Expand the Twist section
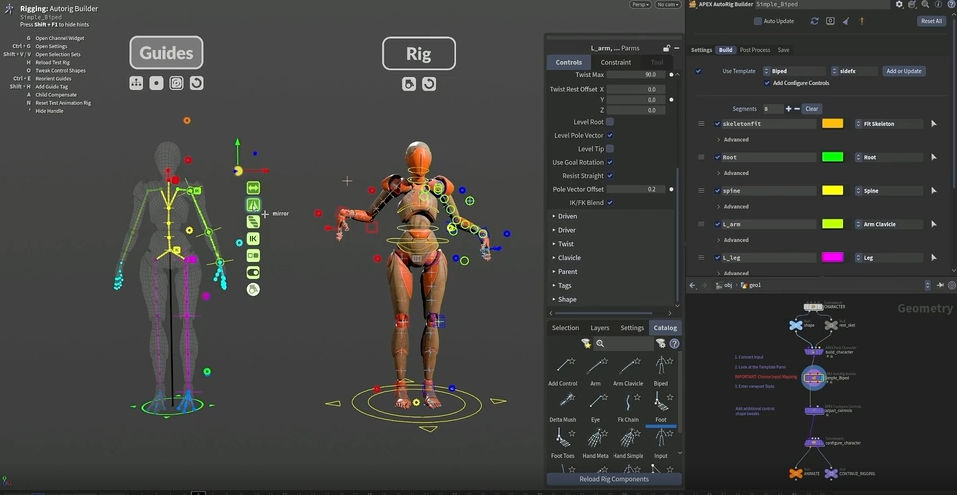The width and height of the screenshot is (957, 495). [563, 244]
